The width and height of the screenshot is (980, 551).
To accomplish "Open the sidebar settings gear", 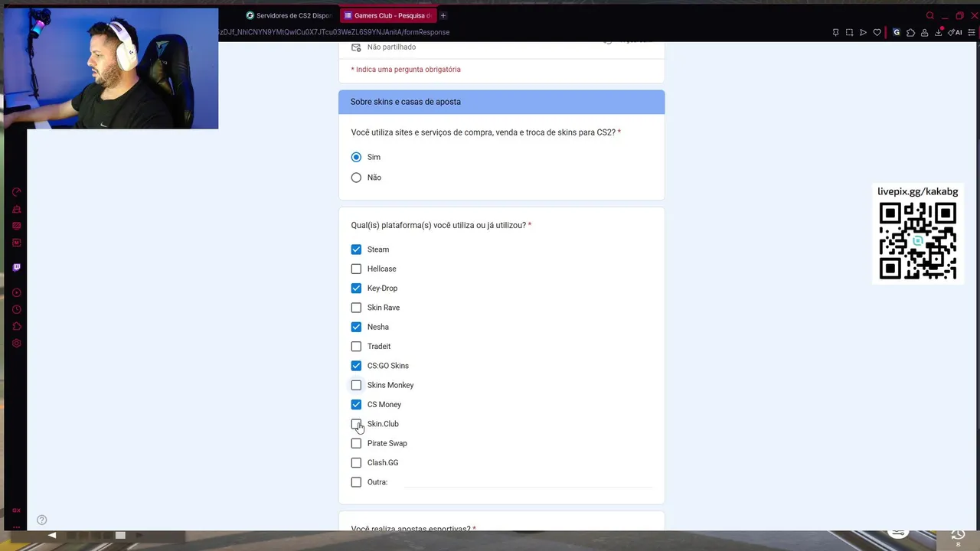I will [x=17, y=344].
